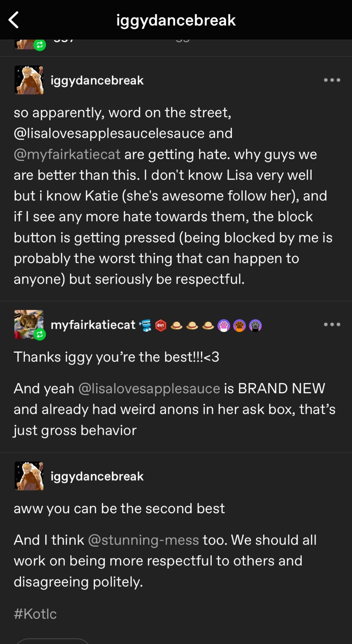Tap the back arrow in the header
Image resolution: width=352 pixels, height=644 pixels.
13,20
